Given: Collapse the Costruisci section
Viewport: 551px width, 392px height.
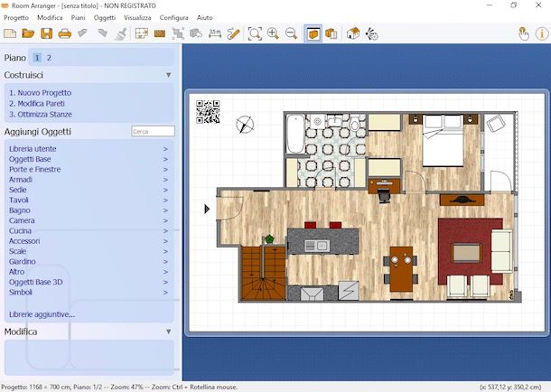Looking at the screenshot, I should pos(169,75).
